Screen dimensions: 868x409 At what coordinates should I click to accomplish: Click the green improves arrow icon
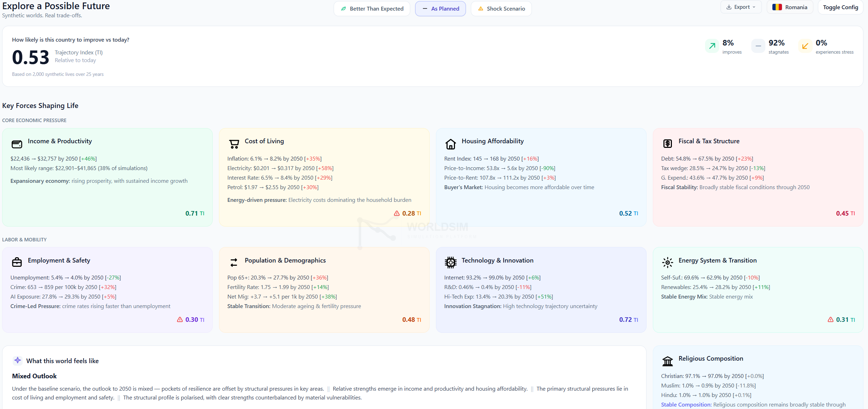coord(712,46)
